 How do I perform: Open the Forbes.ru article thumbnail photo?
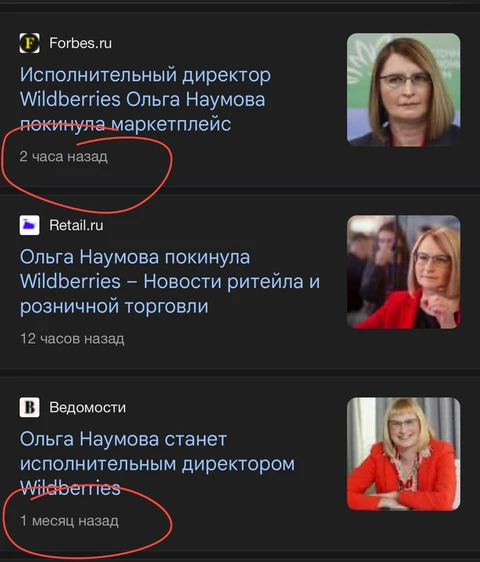[404, 90]
